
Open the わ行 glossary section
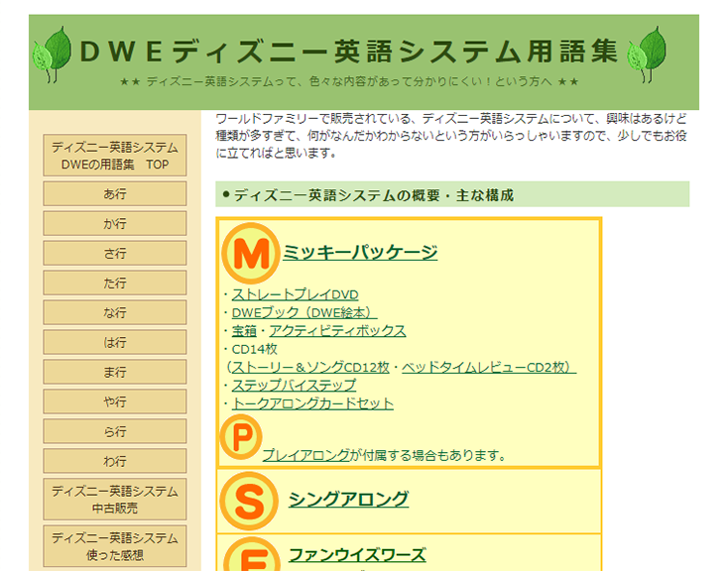115,461
